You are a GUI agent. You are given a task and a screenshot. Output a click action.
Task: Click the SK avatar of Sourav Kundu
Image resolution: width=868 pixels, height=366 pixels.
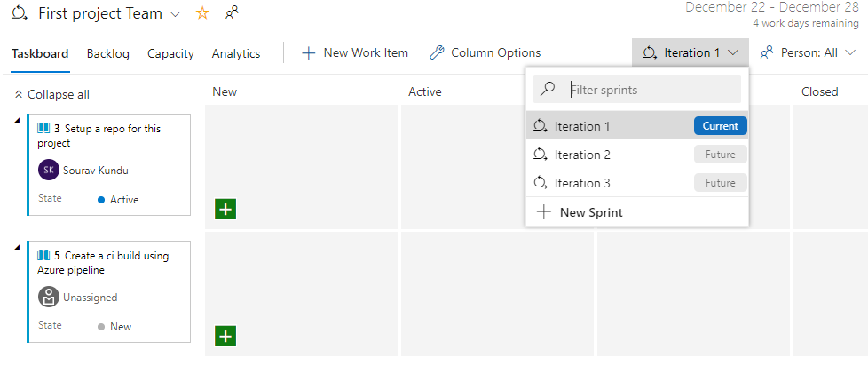[x=49, y=170]
